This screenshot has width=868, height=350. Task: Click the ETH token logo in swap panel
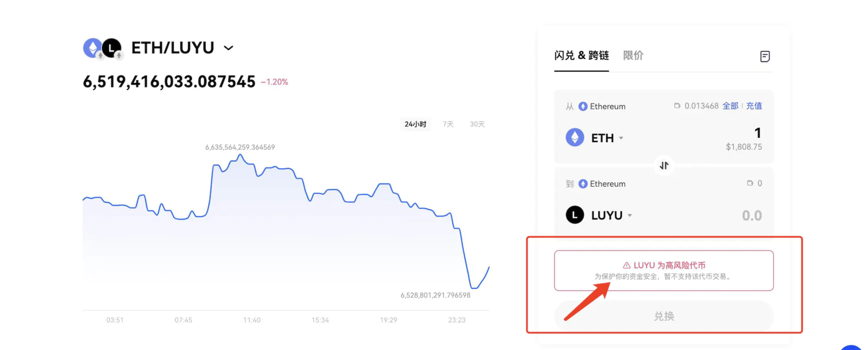point(574,138)
